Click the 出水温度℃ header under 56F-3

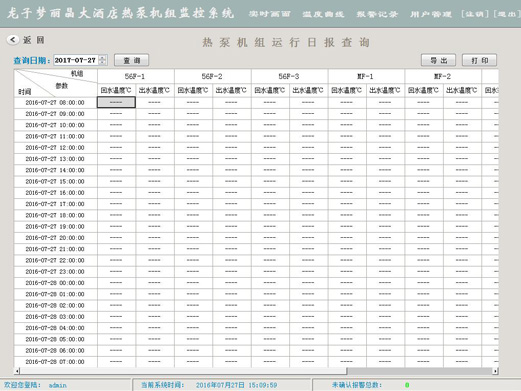pyautogui.click(x=308, y=90)
